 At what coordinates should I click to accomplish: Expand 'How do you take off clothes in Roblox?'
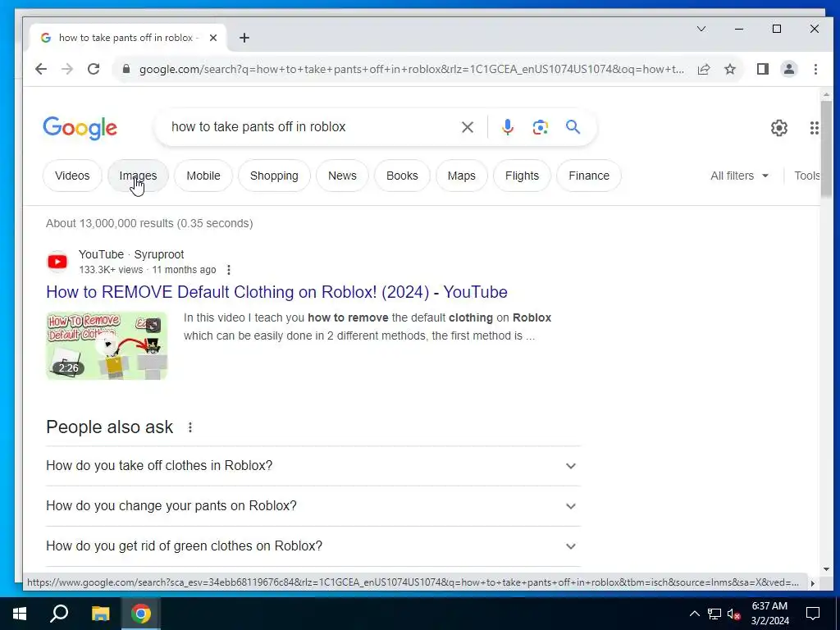313,466
